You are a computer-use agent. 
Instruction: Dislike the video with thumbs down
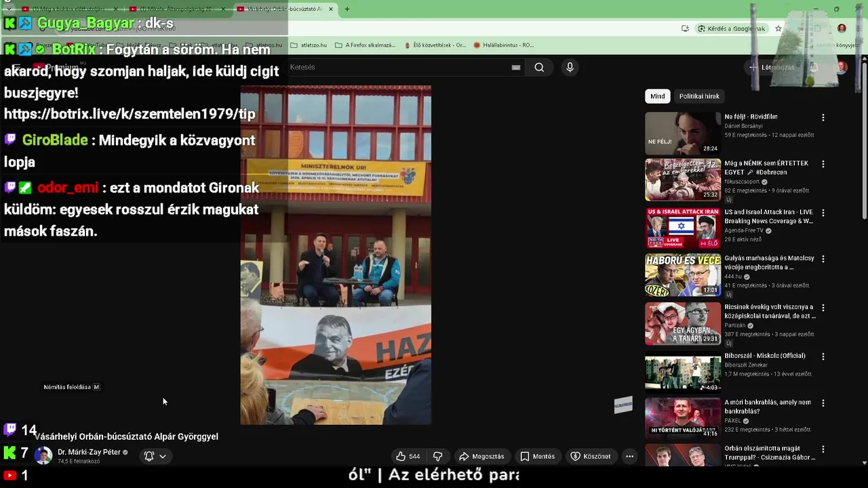point(438,456)
